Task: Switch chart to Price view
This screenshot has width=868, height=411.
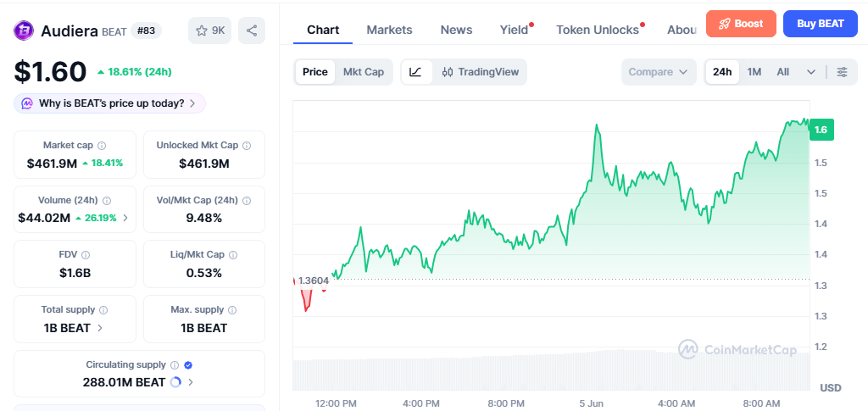Action: pyautogui.click(x=315, y=72)
